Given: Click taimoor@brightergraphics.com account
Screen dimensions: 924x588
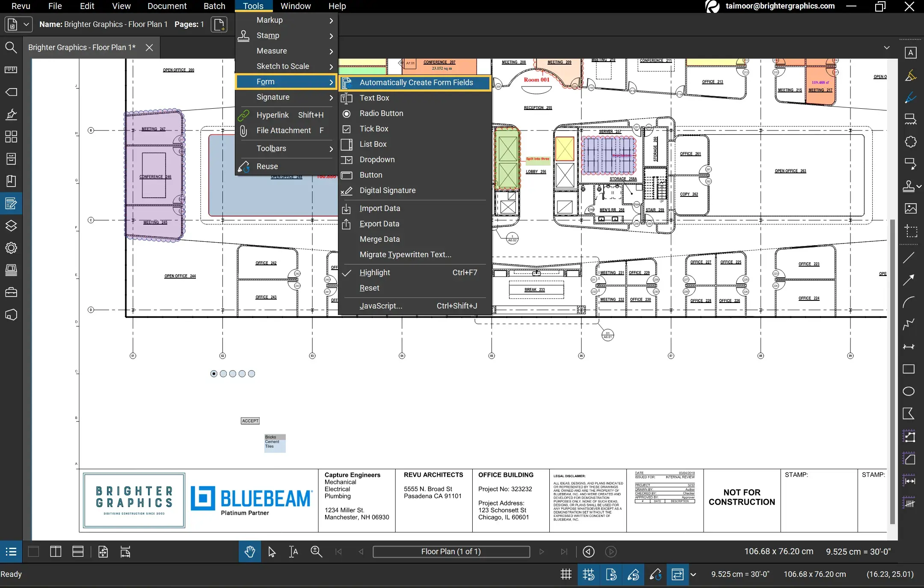Looking at the screenshot, I should tap(780, 6).
